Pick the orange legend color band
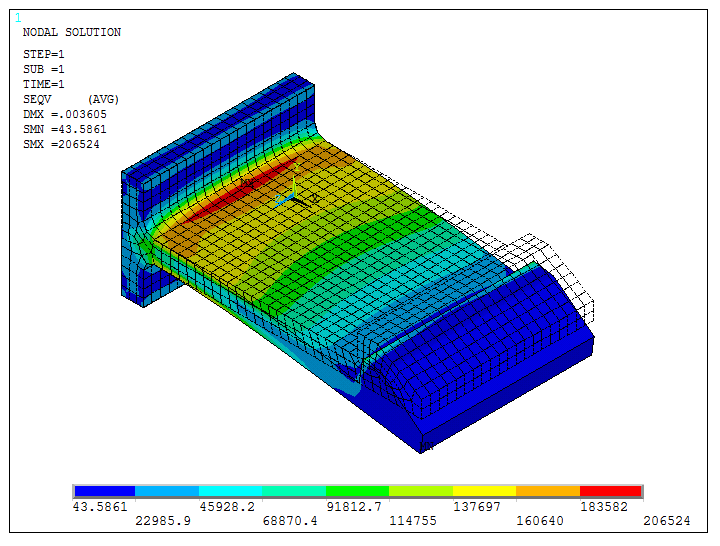720x546 pixels. (x=547, y=491)
